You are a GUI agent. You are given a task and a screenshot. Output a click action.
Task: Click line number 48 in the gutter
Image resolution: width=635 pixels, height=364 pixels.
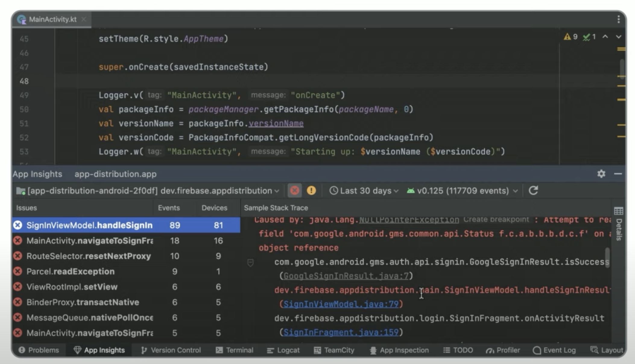(x=24, y=81)
